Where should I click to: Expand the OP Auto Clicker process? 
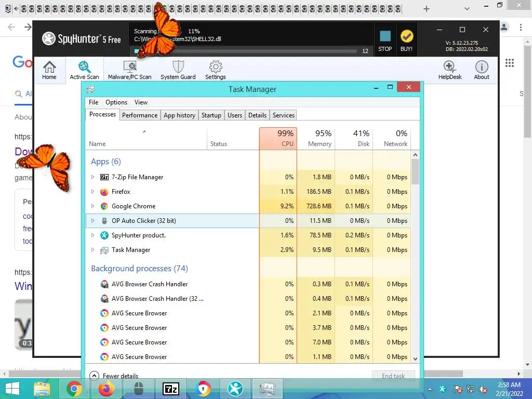point(92,220)
